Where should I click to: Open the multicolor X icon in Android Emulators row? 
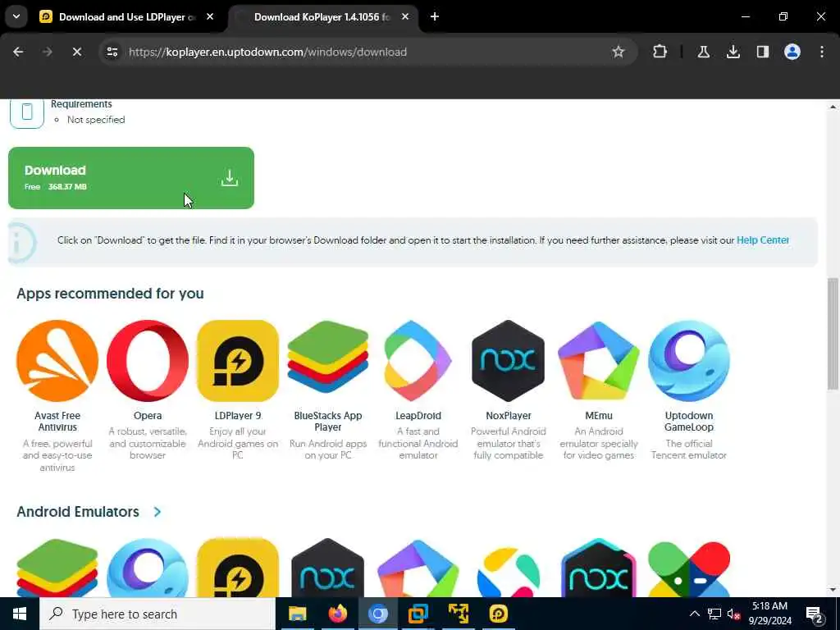pyautogui.click(x=689, y=568)
